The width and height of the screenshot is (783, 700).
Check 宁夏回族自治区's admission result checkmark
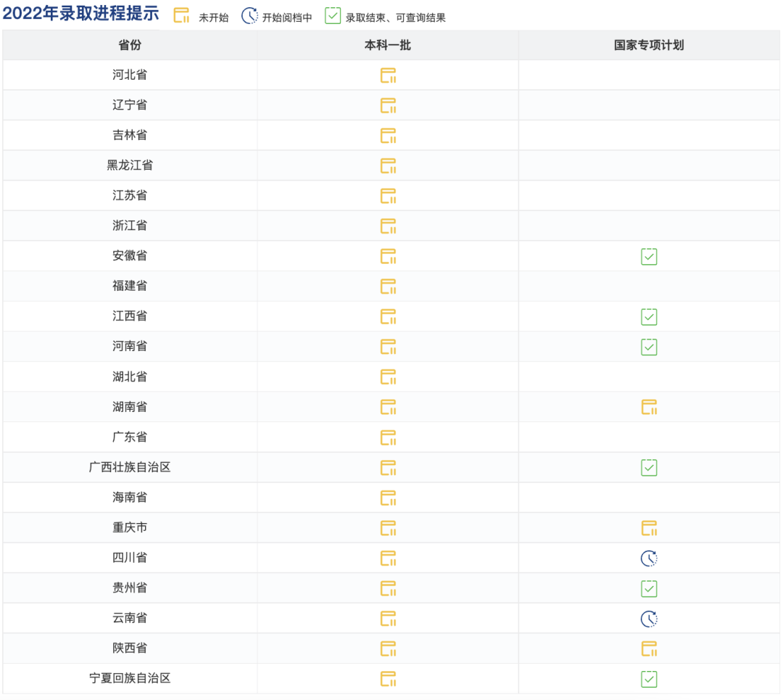point(649,680)
